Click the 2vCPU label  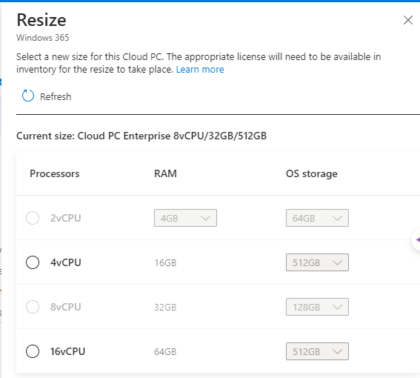66,218
